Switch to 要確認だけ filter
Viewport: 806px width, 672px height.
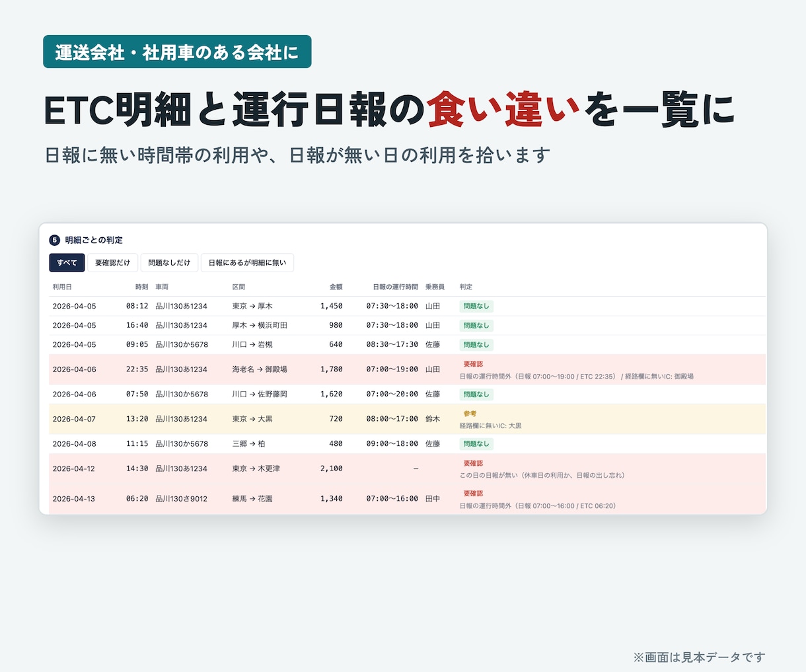(112, 262)
